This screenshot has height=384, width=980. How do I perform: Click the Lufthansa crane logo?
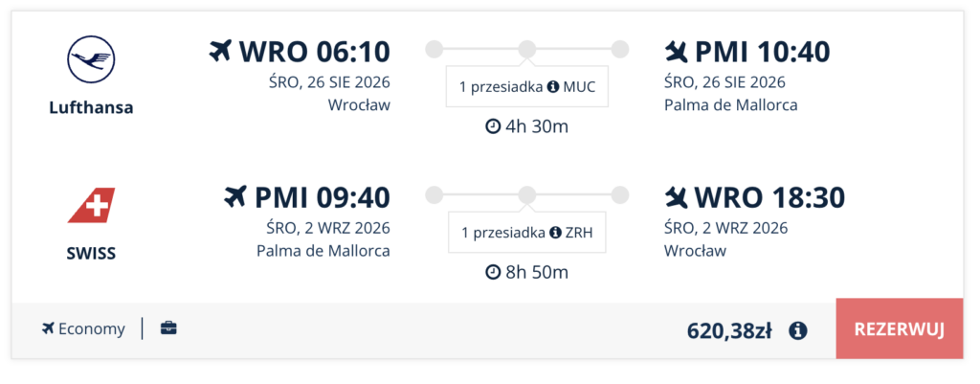pos(91,60)
